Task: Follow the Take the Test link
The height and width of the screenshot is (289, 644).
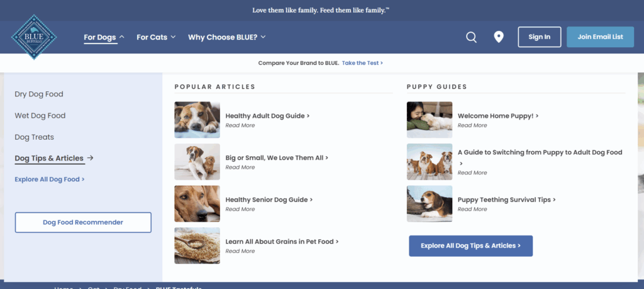Action: pyautogui.click(x=362, y=63)
